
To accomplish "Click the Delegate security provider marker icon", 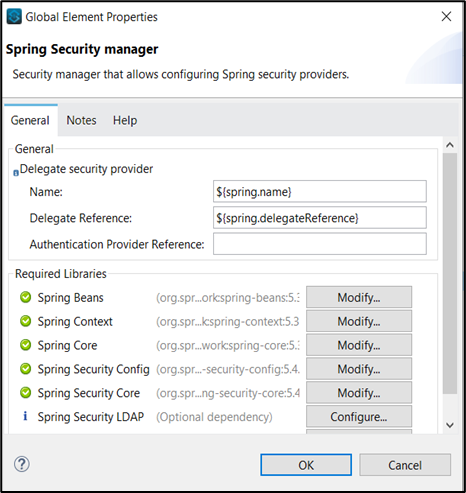I will (16, 173).
